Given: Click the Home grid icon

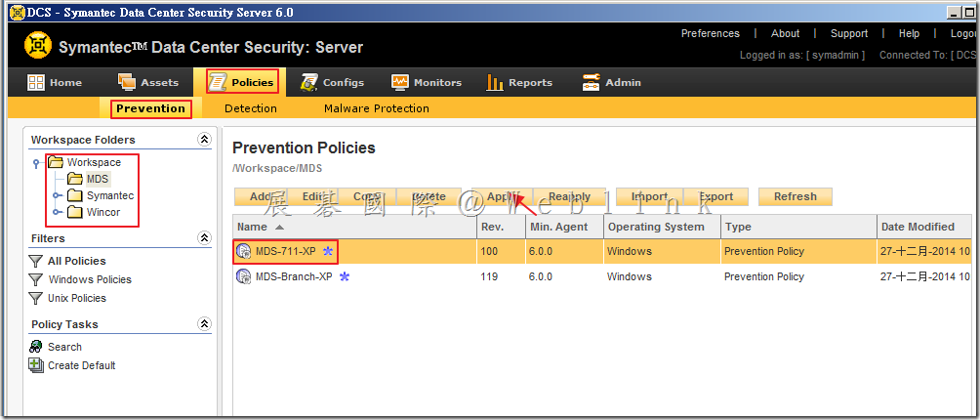Looking at the screenshot, I should pyautogui.click(x=35, y=82).
